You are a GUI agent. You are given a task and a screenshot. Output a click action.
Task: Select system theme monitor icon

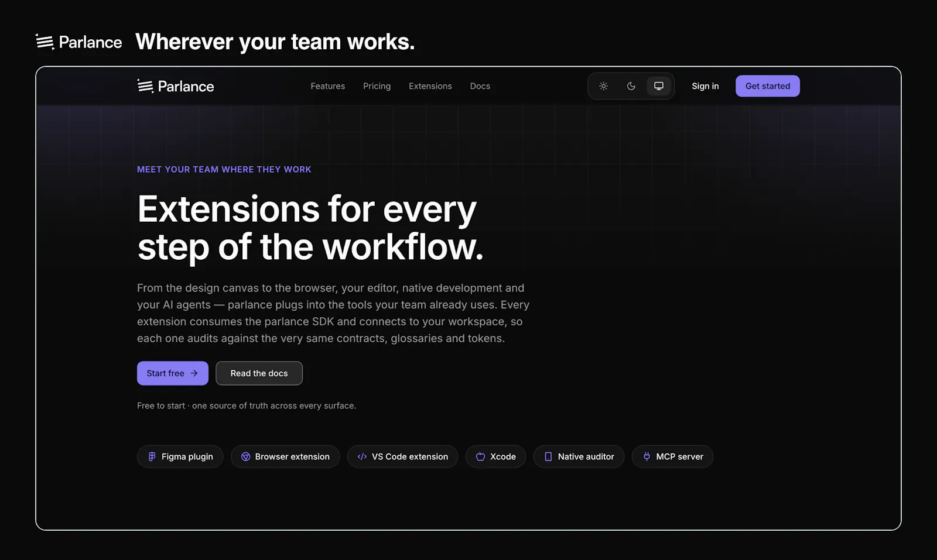coord(659,86)
